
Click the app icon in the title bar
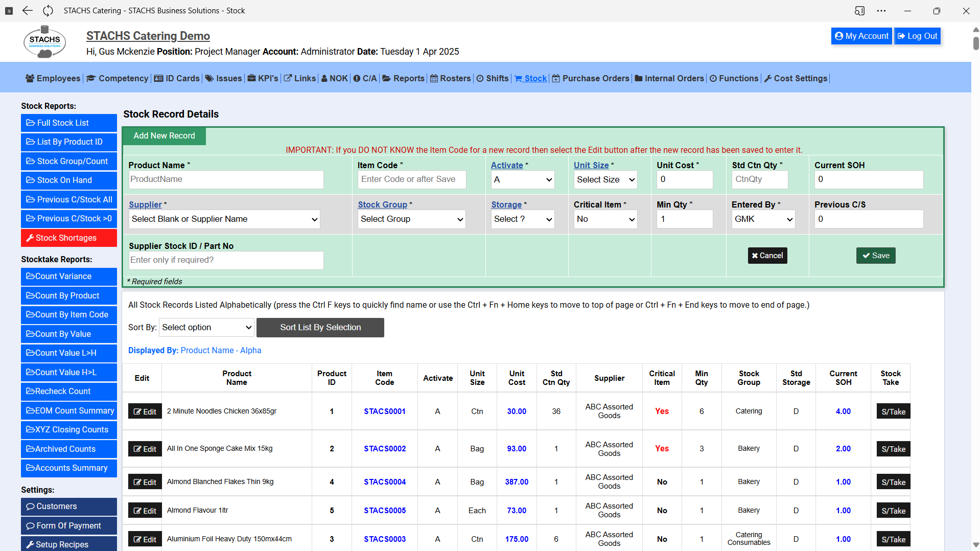[x=9, y=11]
